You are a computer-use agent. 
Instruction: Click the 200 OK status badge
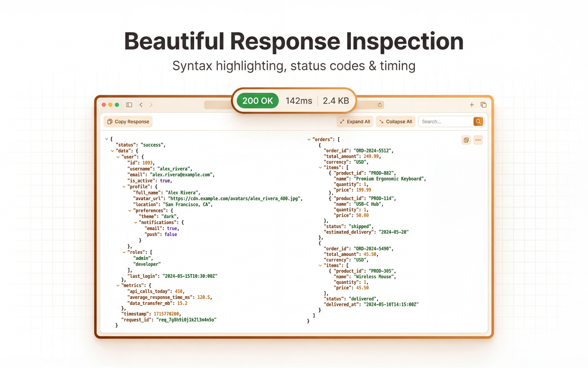(x=257, y=100)
